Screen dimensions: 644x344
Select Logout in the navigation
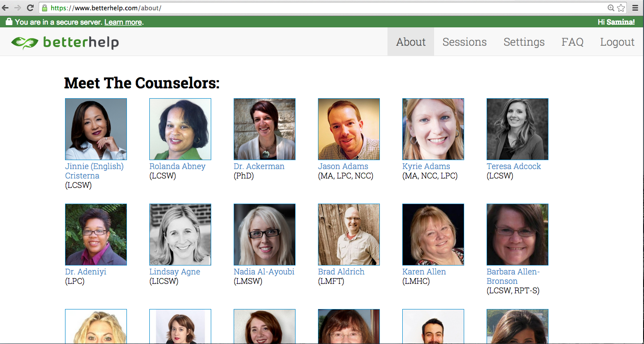pos(617,42)
